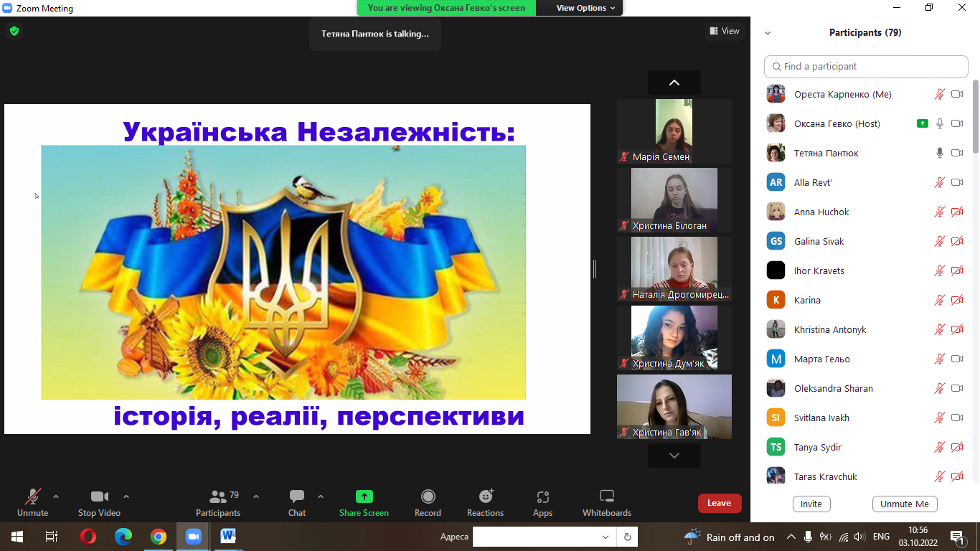
Task: Click the panel divider handle beside the video strip
Action: click(595, 269)
